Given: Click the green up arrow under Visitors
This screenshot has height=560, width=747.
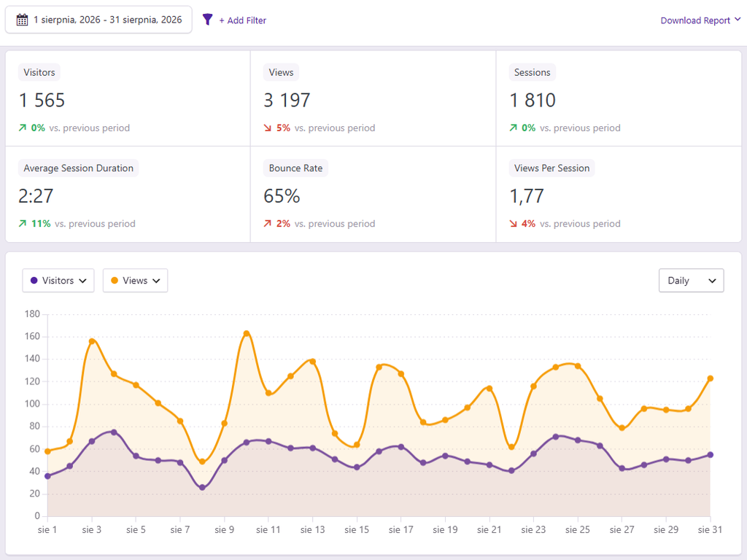Looking at the screenshot, I should click(x=23, y=128).
